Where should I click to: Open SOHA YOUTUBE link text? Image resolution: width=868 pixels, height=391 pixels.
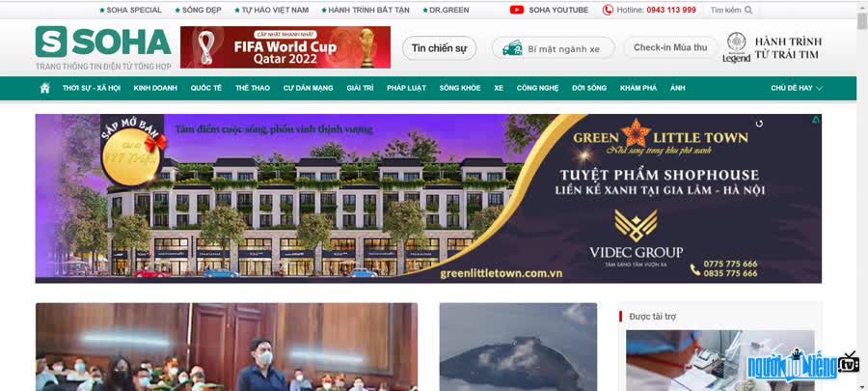coord(558,10)
